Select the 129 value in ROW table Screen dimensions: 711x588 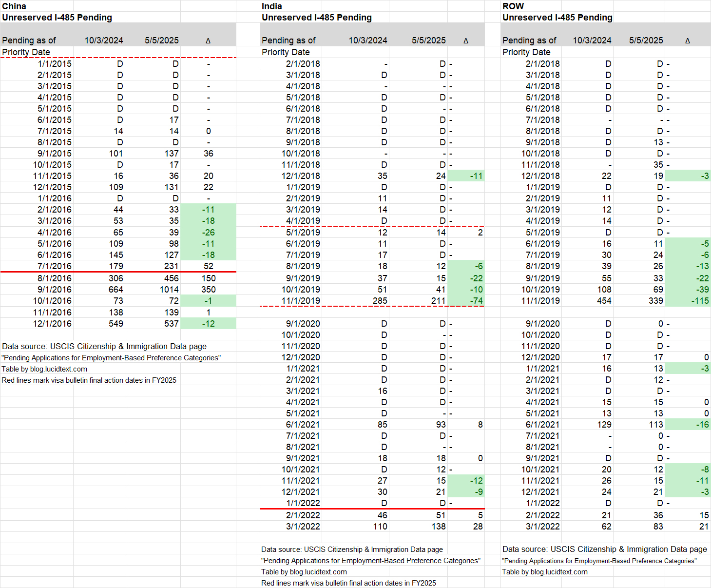point(604,425)
